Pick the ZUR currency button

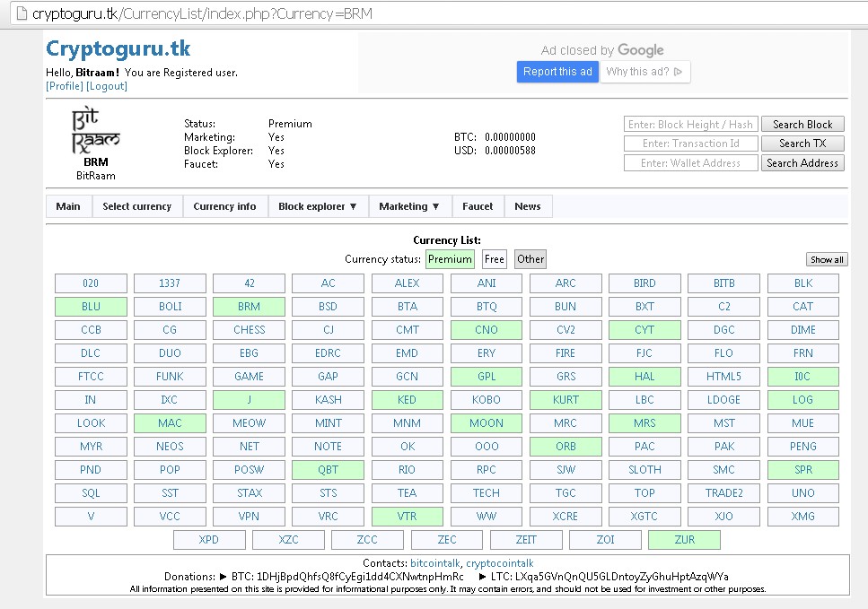tap(684, 539)
